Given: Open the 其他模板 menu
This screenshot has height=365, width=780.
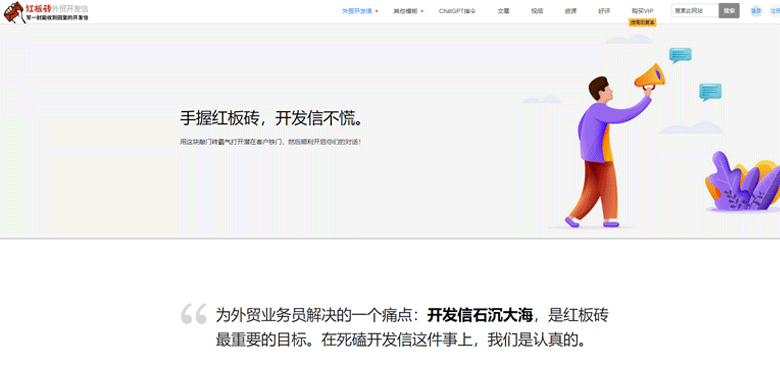Looking at the screenshot, I should point(405,11).
